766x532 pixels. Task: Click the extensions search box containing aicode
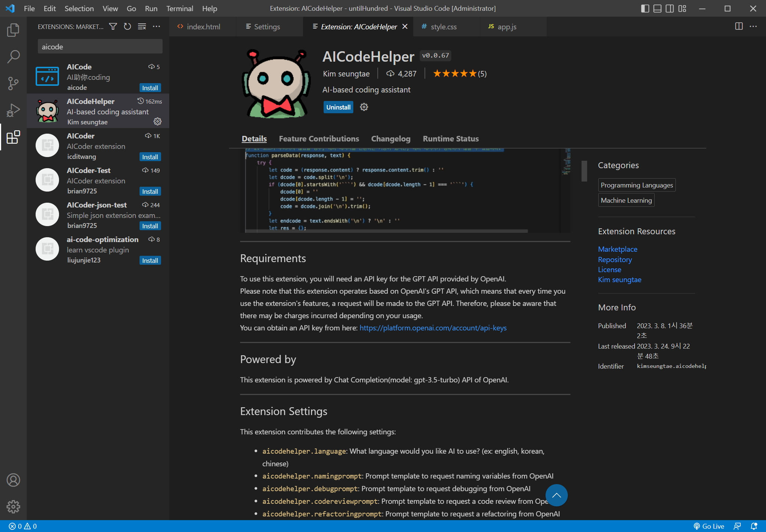tap(100, 47)
